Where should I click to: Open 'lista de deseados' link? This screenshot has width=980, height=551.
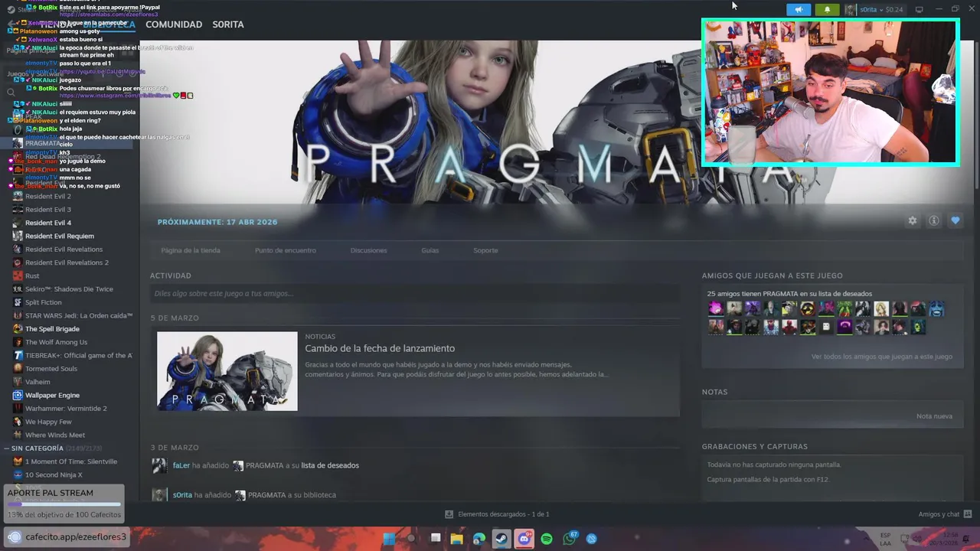click(x=330, y=465)
